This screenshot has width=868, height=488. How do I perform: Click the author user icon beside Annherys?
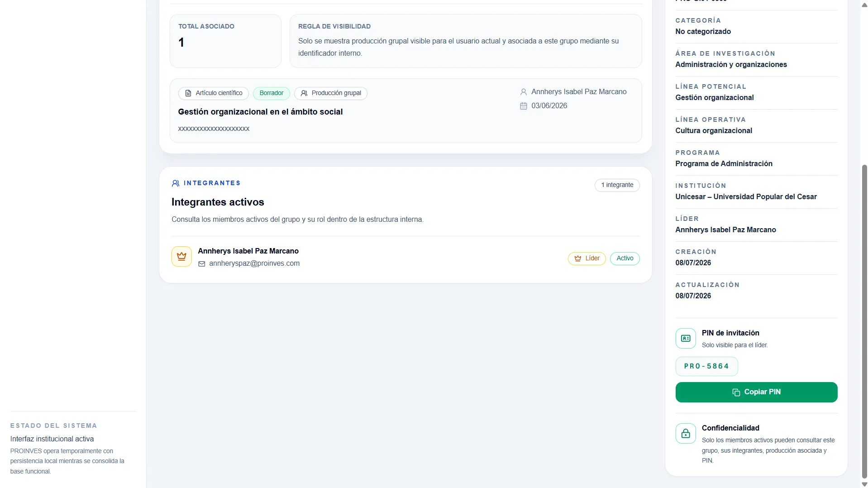[524, 92]
